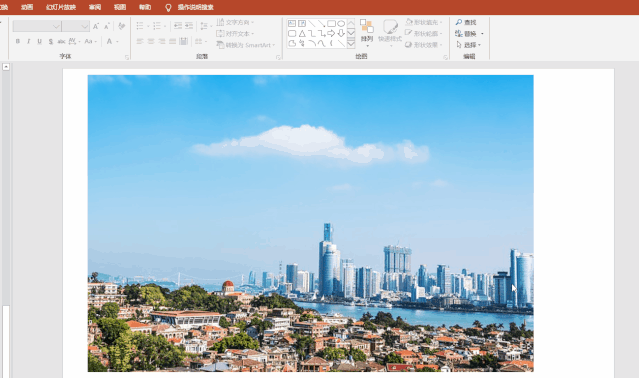This screenshot has width=639, height=378.
Task: Open the font name combo box
Action: pos(37,26)
